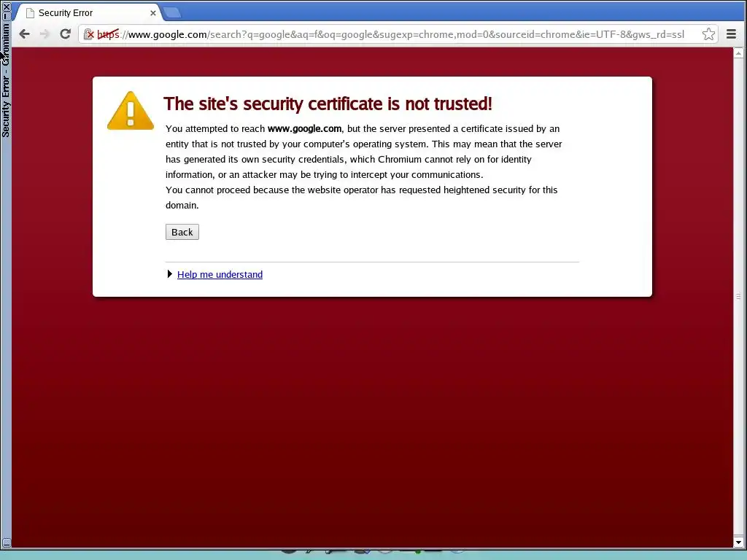Click the page icon on the Security Error tab
The image size is (747, 560).
coord(30,13)
